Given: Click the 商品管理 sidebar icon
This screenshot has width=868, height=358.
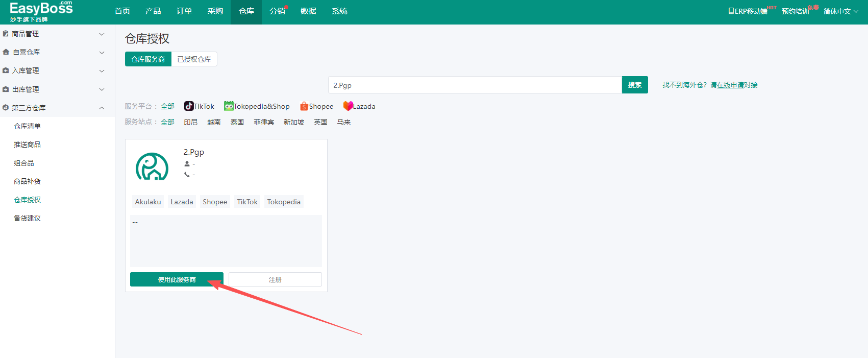Looking at the screenshot, I should click(6, 34).
